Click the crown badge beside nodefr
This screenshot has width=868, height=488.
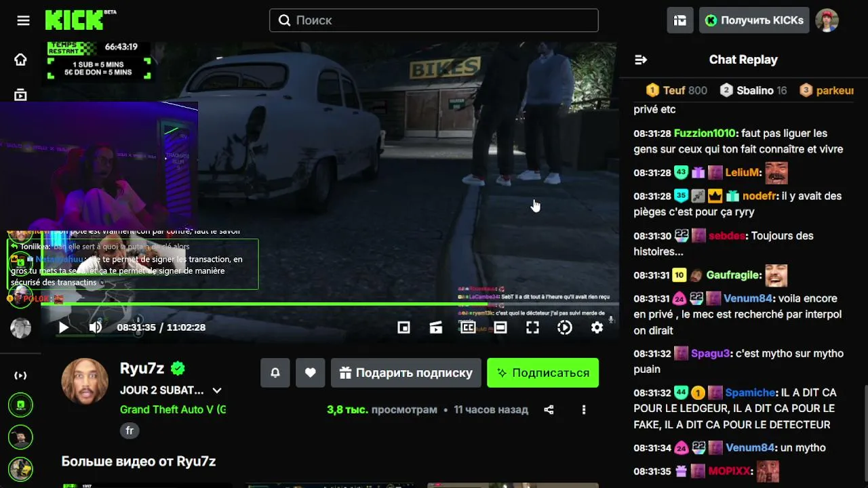pos(715,196)
